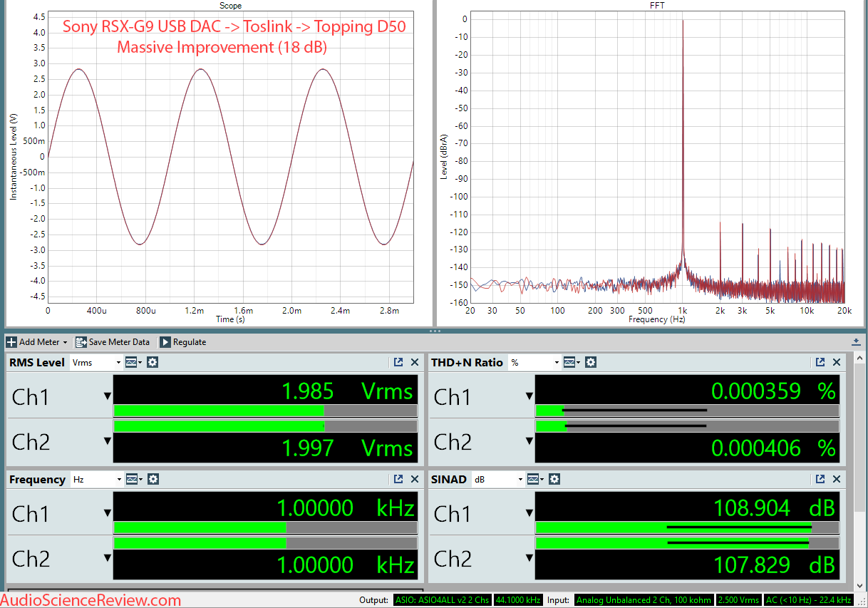
Task: Click the Regulate play button
Action: tap(182, 342)
